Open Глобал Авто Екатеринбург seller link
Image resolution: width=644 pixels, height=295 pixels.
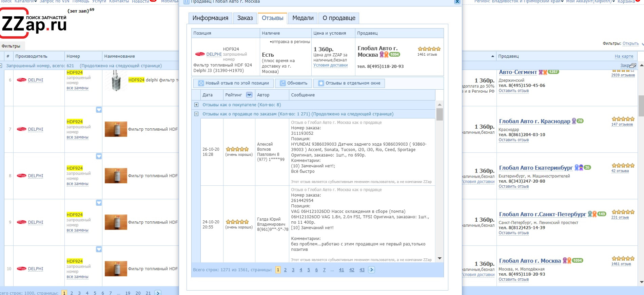536,168
